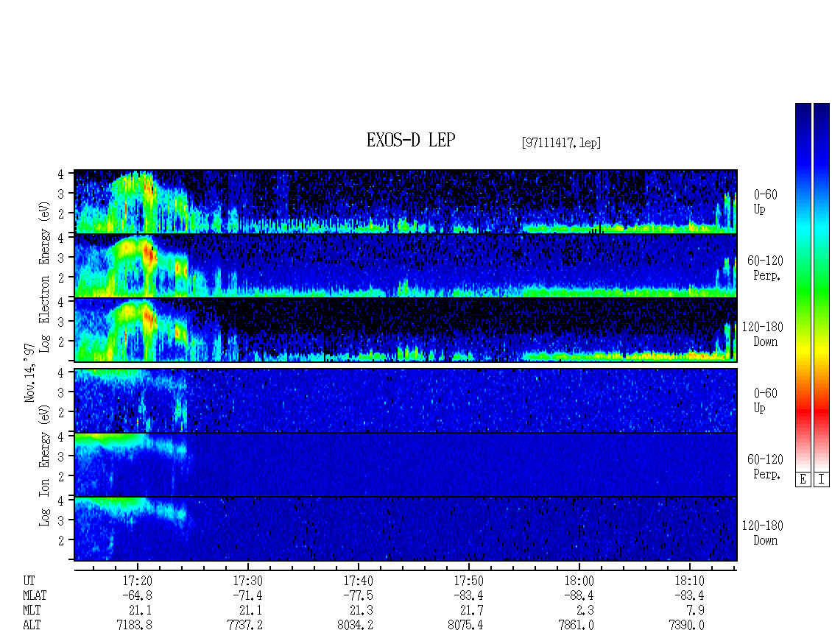Click the 18:00 time tick label

click(579, 581)
